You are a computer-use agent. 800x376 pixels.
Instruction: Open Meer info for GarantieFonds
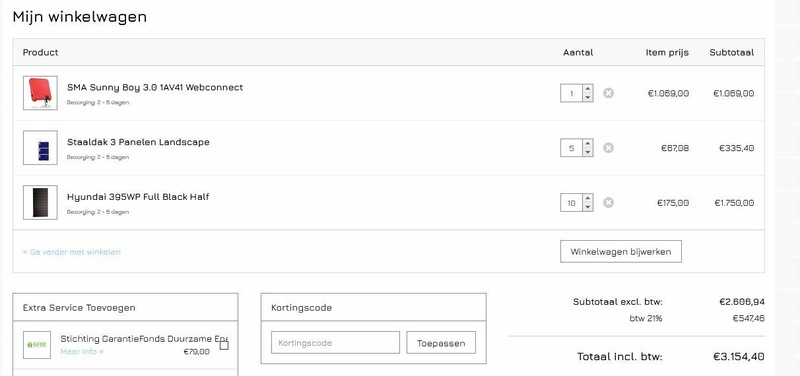82,352
